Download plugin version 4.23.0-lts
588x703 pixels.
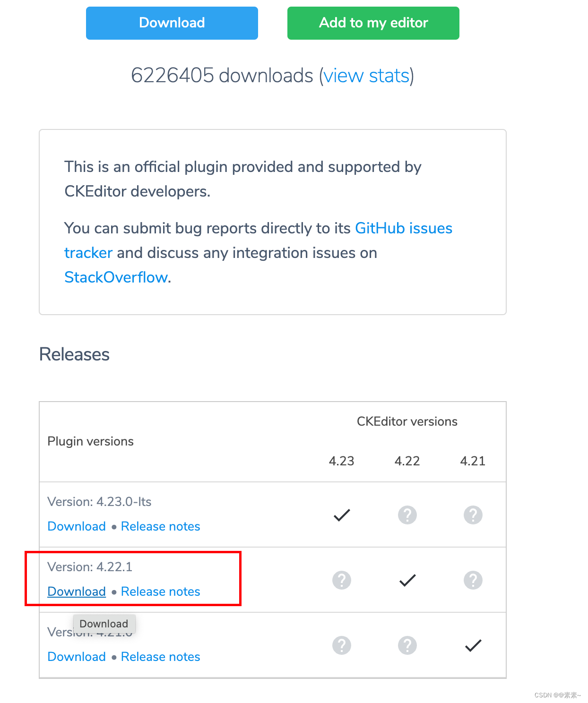click(x=76, y=526)
